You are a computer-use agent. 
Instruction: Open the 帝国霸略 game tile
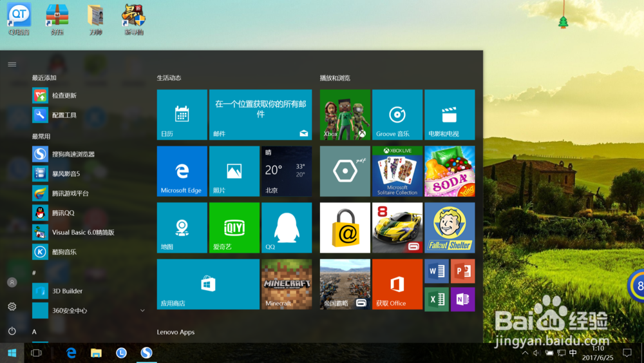tap(345, 284)
